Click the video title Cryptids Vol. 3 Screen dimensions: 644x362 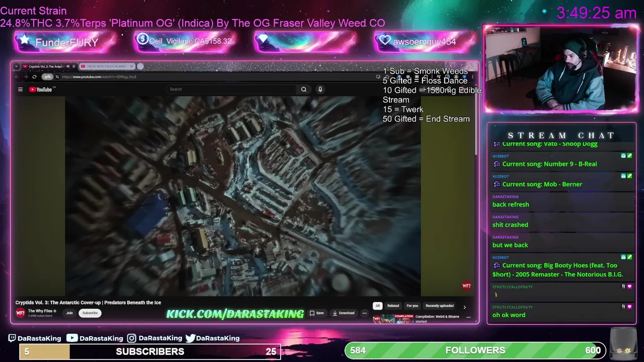(88, 303)
